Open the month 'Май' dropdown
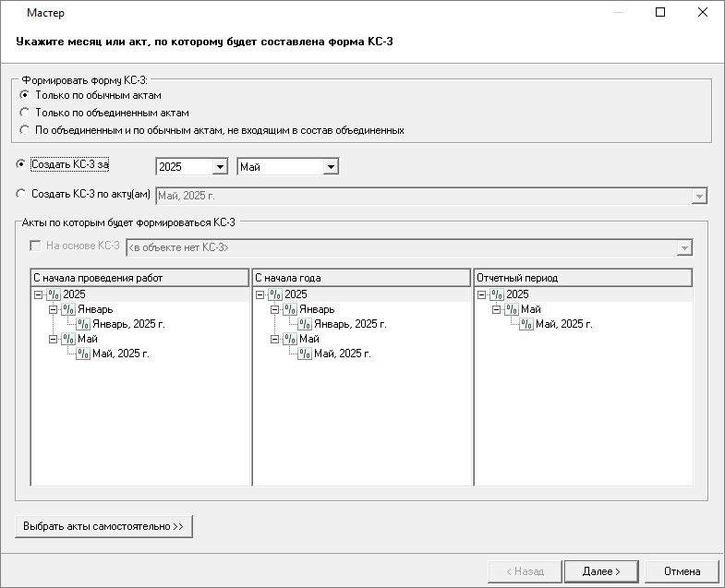Viewport: 725px width, 588px height. pos(331,166)
